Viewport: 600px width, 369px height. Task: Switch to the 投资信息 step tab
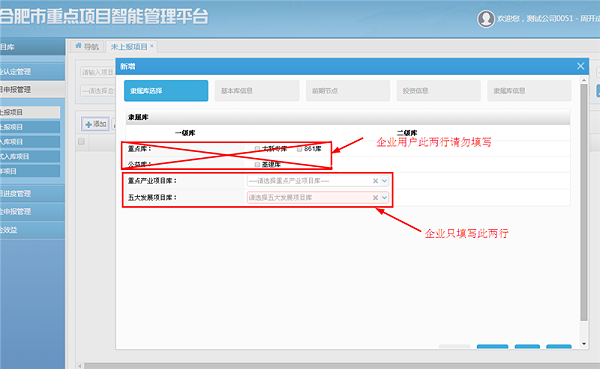[439, 91]
